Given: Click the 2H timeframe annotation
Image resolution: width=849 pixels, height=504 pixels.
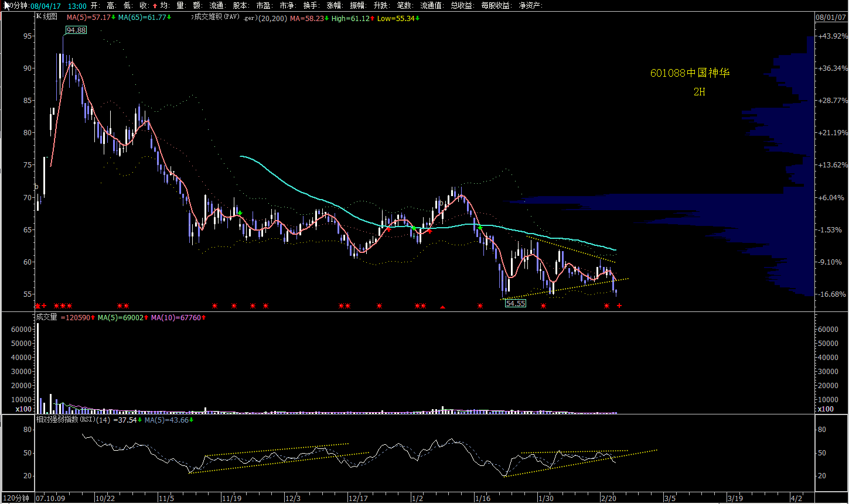Looking at the screenshot, I should pyautogui.click(x=699, y=92).
